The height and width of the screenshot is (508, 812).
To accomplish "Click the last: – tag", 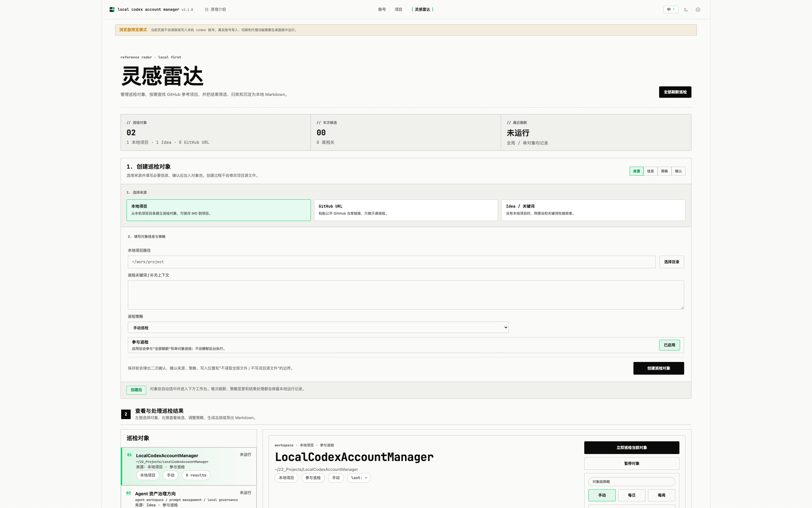I will 359,478.
